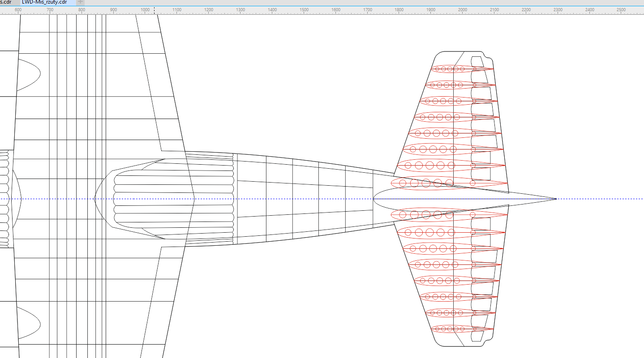Screen dimensions: 644x358
Task: Select the vertical spar line in upper stabilizer
Action: point(454,119)
